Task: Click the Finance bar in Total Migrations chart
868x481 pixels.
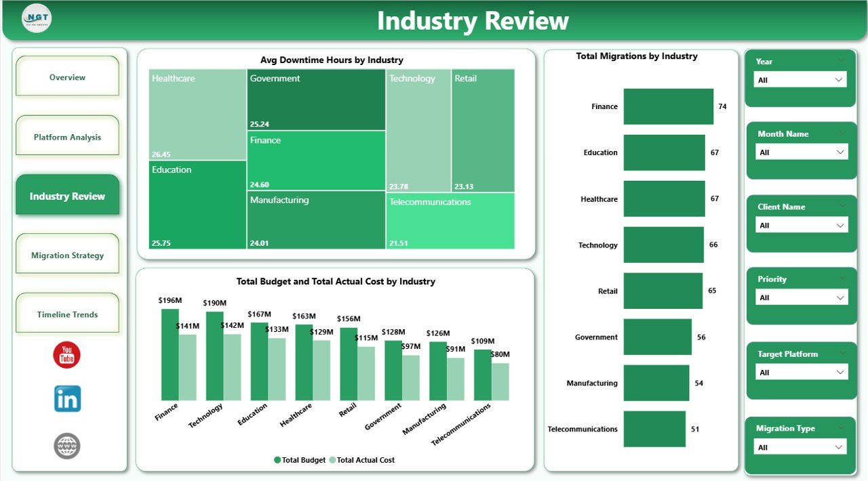Action: pos(668,106)
